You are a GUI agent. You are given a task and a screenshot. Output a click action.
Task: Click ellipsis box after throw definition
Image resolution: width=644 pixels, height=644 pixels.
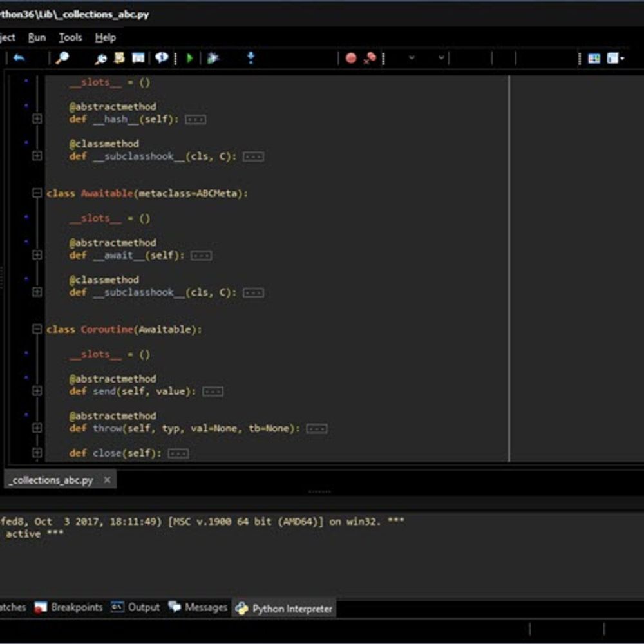317,429
